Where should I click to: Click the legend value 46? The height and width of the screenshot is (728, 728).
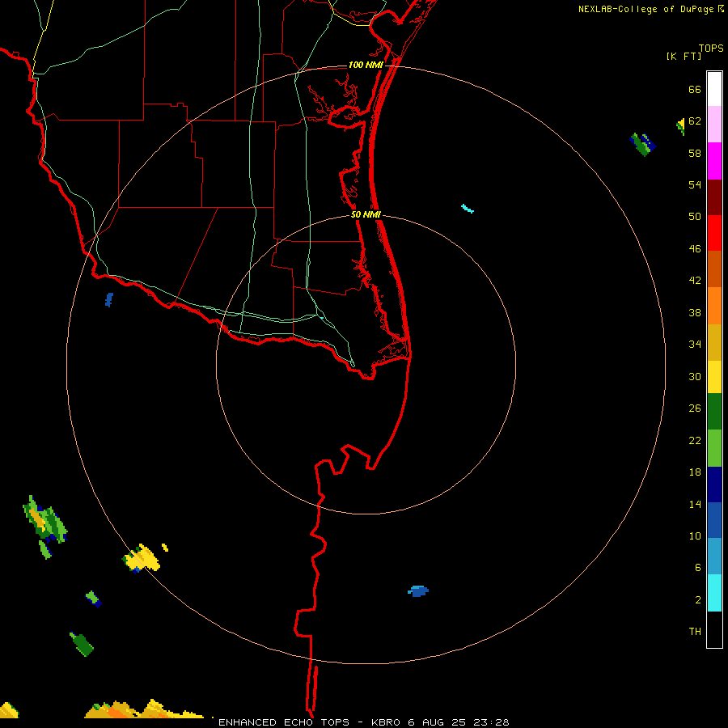tap(695, 249)
